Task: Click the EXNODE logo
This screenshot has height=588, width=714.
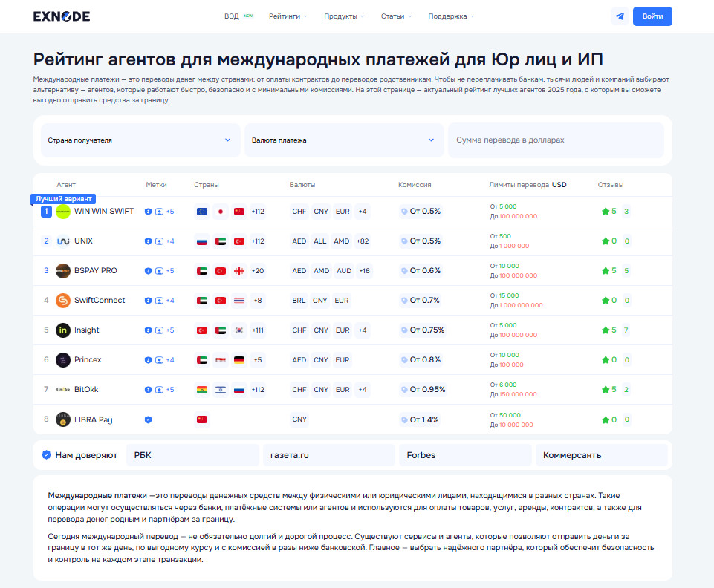Action: [x=62, y=16]
